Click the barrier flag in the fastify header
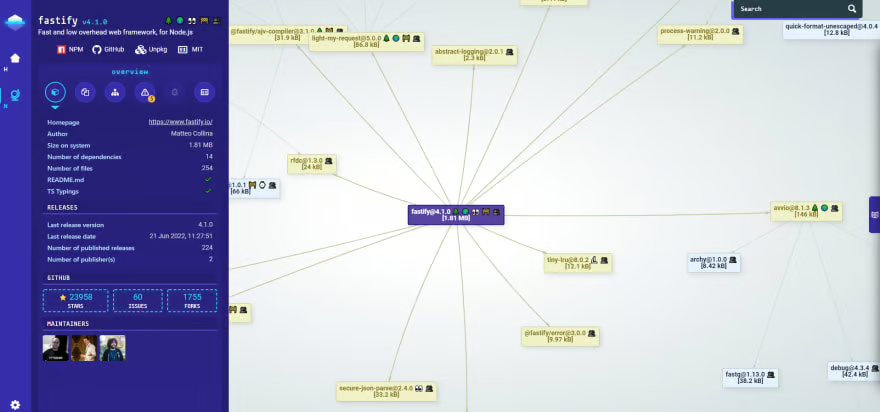This screenshot has width=880, height=412. (204, 21)
